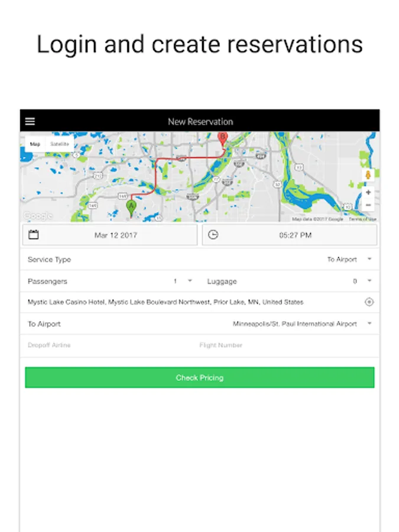This screenshot has height=532, width=399.
Task: Click the Google logo on map
Action: coord(38,215)
